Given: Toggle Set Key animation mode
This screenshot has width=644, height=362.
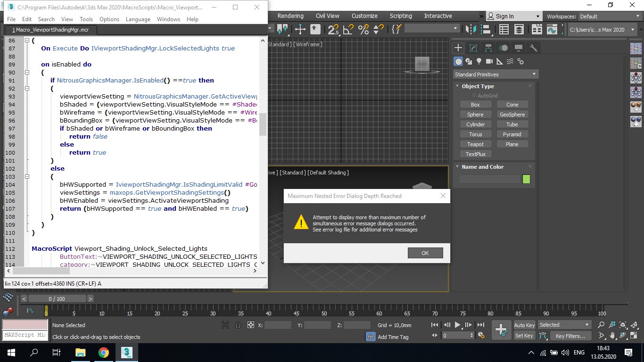Looking at the screenshot, I should pyautogui.click(x=524, y=336).
